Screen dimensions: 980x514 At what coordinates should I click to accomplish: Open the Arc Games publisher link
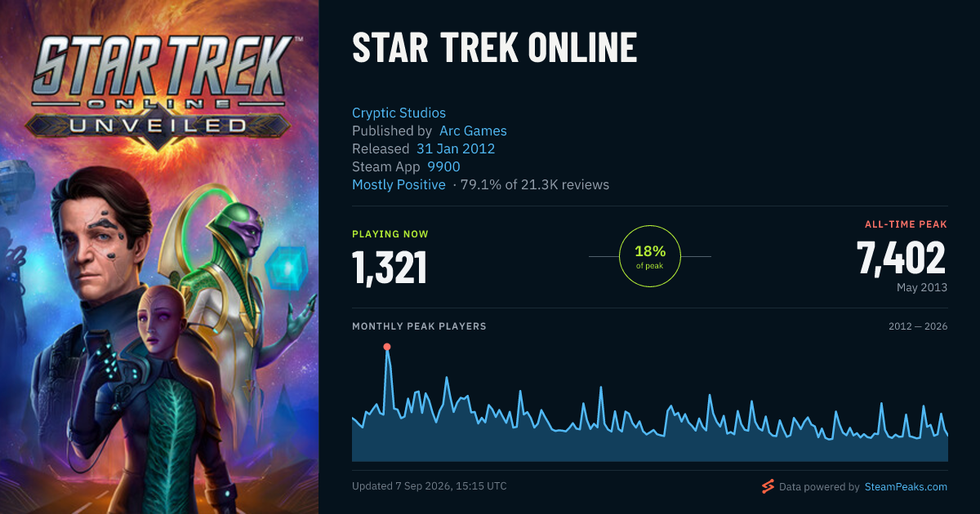coord(473,131)
